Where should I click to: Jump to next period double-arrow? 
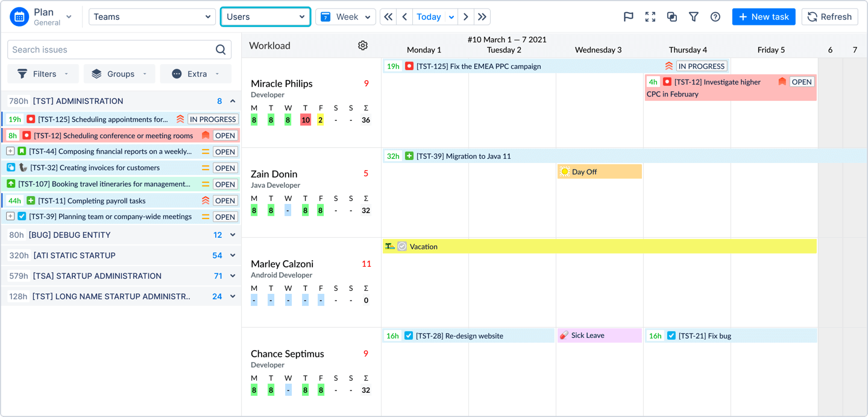point(482,17)
